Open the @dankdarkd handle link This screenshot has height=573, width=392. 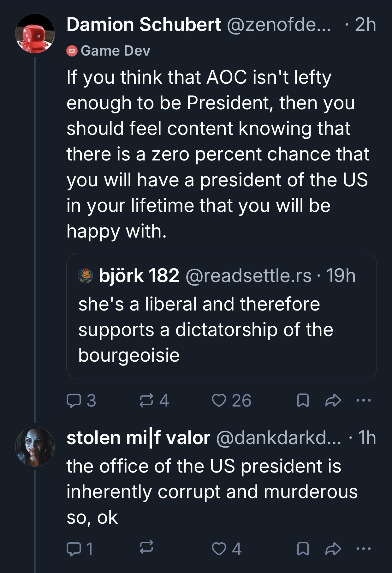click(278, 438)
